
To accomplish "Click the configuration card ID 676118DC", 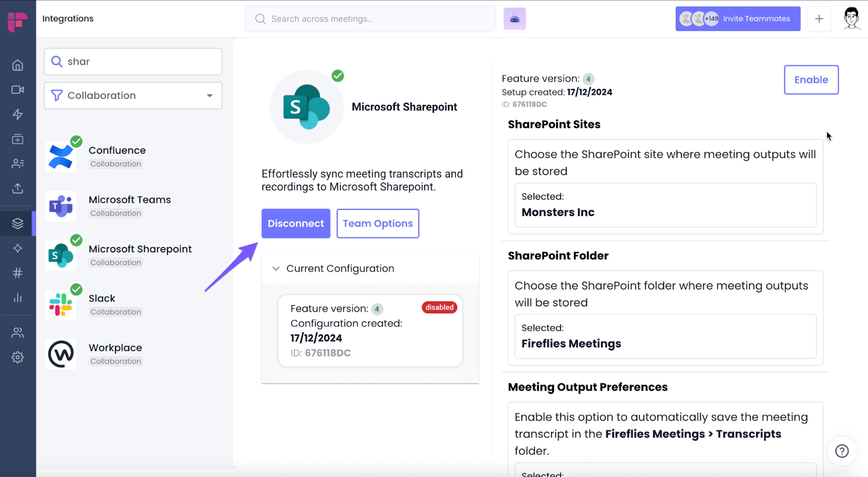I will (x=321, y=353).
